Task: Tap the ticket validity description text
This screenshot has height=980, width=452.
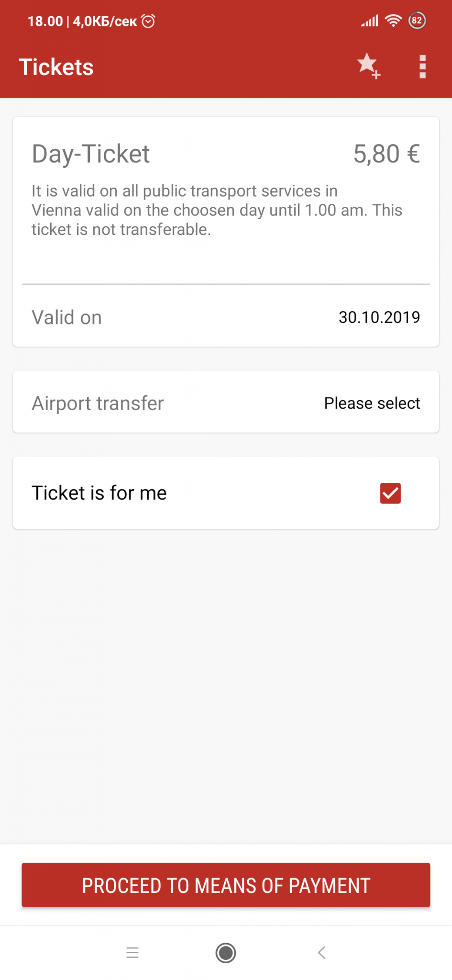Action: pos(217,210)
